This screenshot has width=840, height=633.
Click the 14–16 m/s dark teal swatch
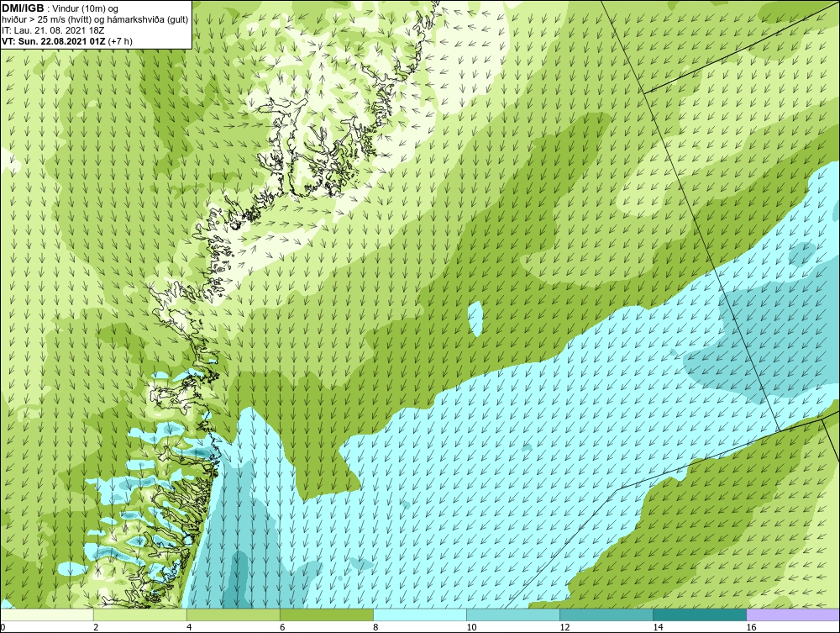[x=699, y=615]
